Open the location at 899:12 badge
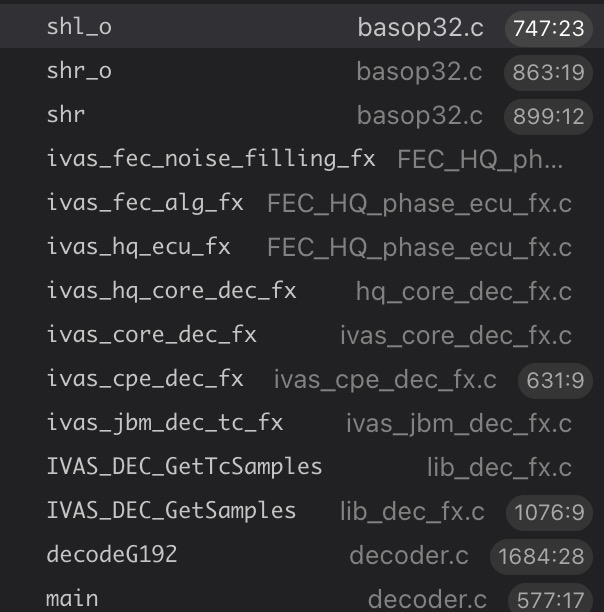The height and width of the screenshot is (612, 604). coord(548,117)
